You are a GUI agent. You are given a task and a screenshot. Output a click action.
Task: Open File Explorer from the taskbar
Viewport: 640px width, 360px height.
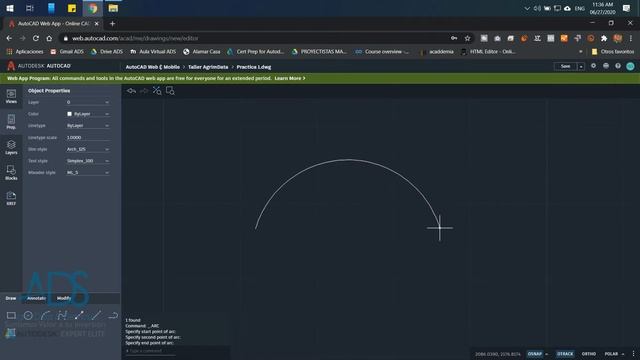pyautogui.click(x=113, y=8)
